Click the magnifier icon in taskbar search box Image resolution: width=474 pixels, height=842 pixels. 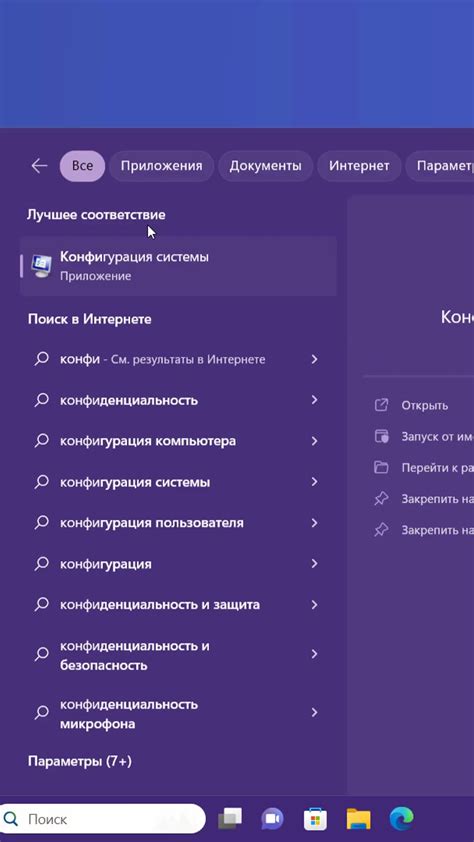tap(12, 819)
